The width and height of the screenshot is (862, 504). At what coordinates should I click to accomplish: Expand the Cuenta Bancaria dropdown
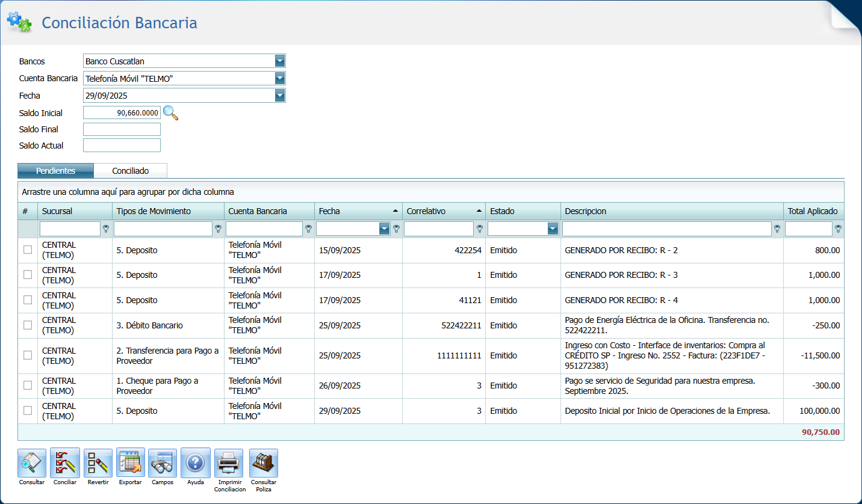point(279,78)
